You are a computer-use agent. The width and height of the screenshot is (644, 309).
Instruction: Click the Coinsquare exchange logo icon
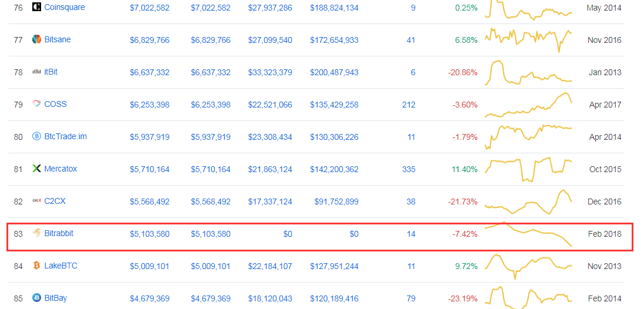click(x=36, y=6)
